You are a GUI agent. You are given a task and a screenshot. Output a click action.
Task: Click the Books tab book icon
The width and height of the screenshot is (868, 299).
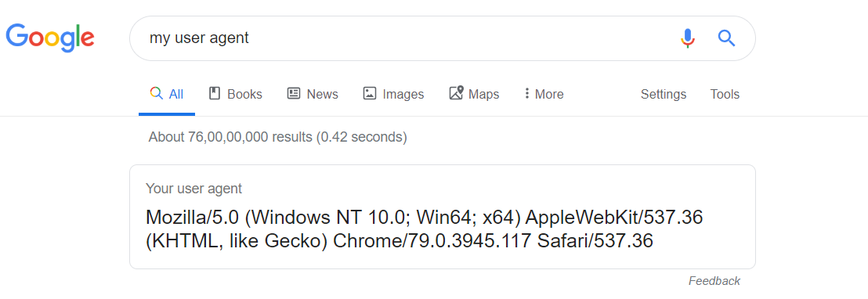(x=214, y=93)
